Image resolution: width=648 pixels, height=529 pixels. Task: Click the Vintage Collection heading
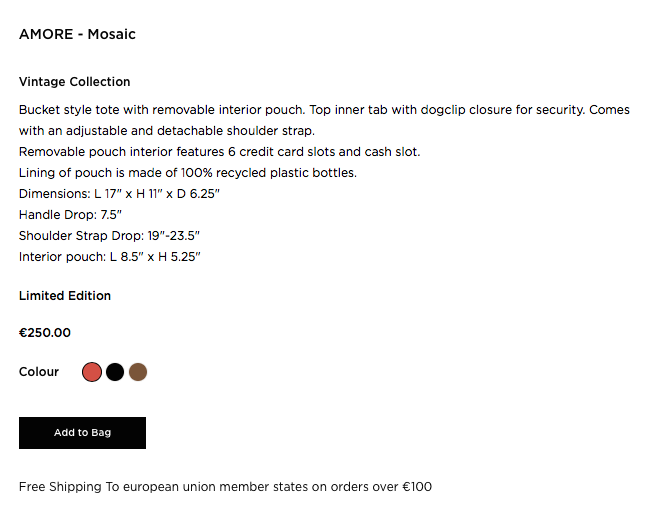coord(75,82)
